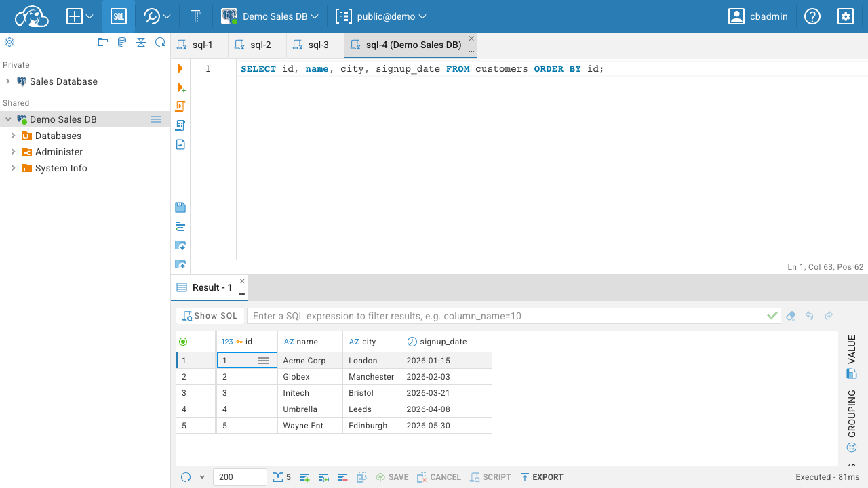Click the EXPORT button
This screenshot has width=868, height=488.
(x=542, y=477)
